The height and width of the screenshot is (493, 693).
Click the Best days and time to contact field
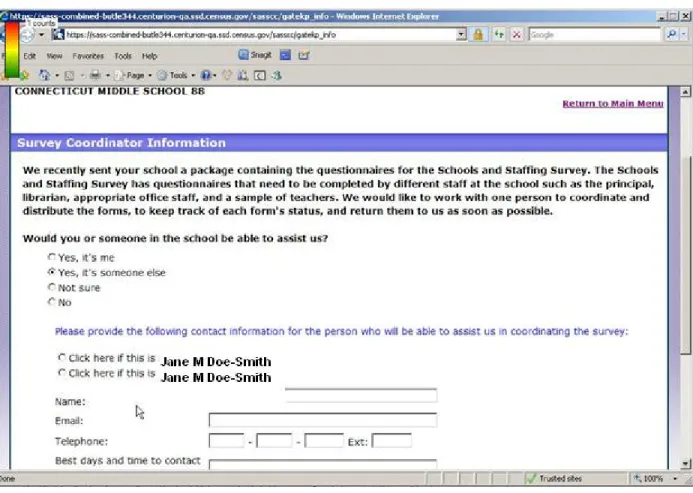pos(323,464)
